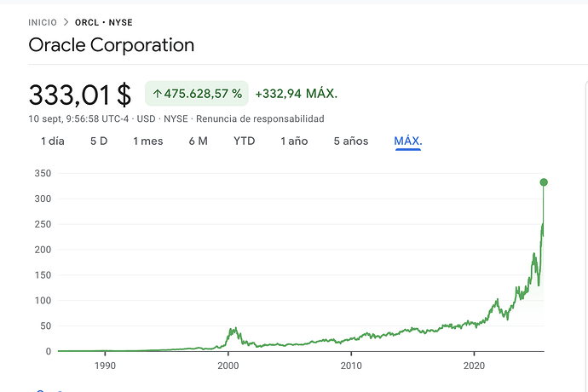
Task: Select the 1 año range tab
Action: pos(294,141)
